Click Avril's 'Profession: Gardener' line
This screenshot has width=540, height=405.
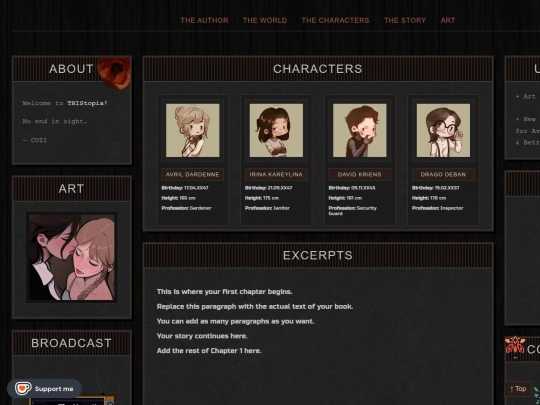point(186,208)
